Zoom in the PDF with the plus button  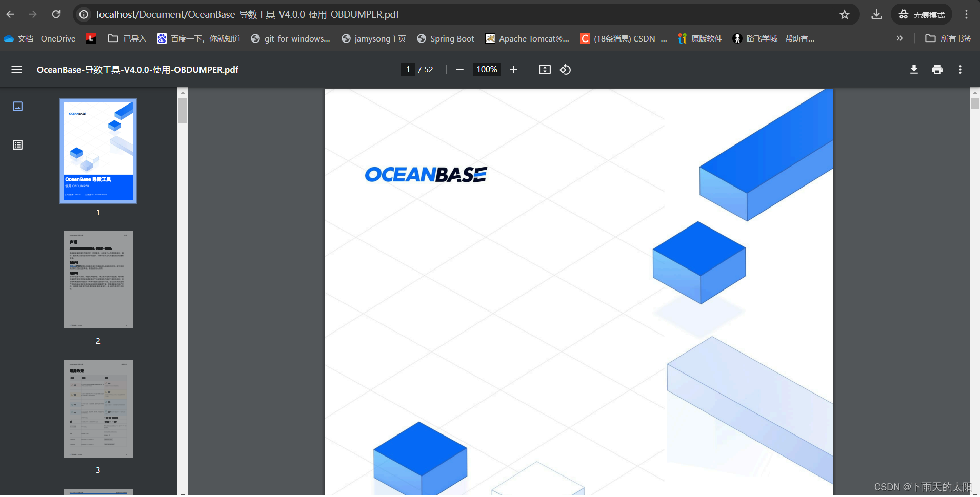[x=513, y=69]
